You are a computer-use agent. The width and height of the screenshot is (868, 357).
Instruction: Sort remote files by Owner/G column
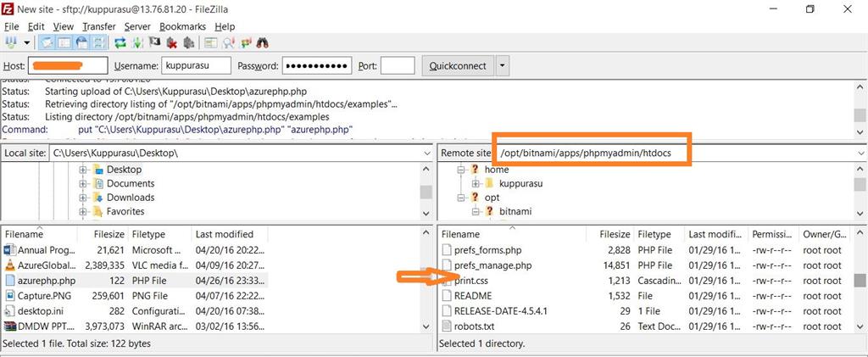click(826, 234)
